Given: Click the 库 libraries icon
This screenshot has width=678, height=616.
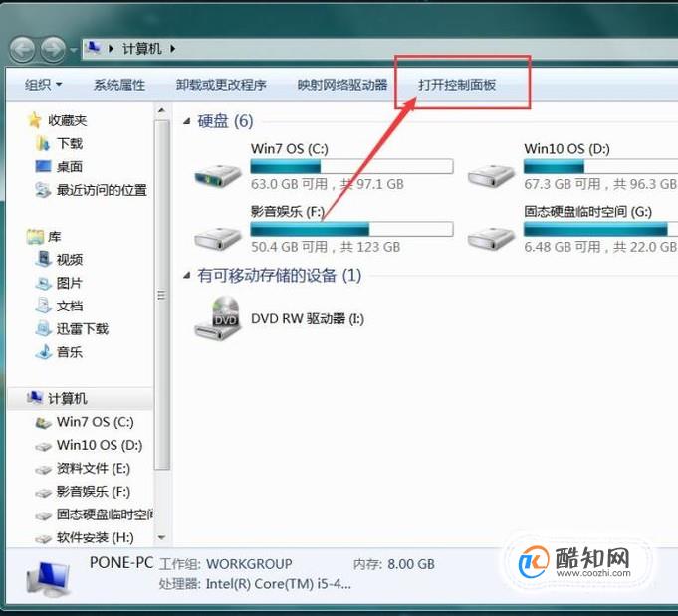Looking at the screenshot, I should [x=35, y=237].
